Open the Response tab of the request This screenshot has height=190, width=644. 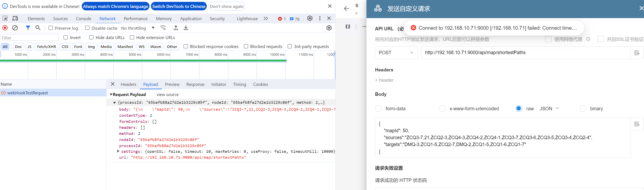tap(195, 85)
